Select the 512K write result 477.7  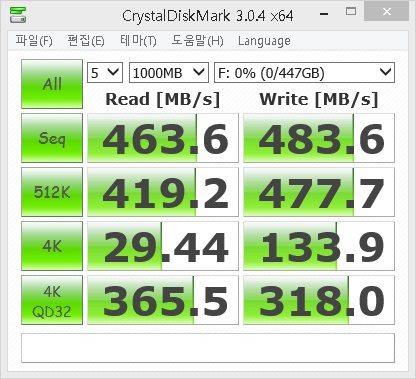click(x=319, y=192)
